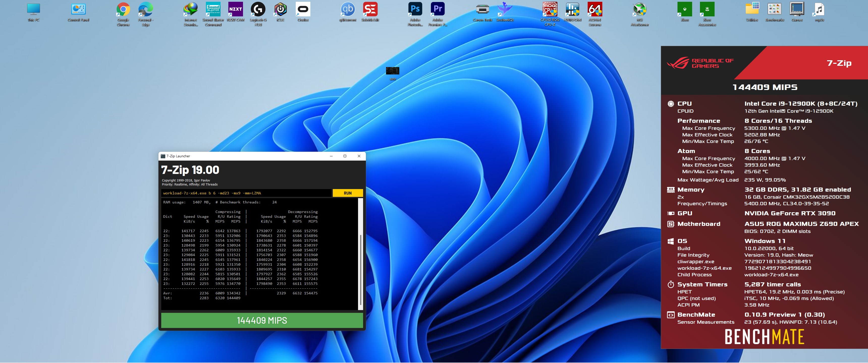Click 'RAM usage:' line in the 7-Zip output

click(220, 202)
